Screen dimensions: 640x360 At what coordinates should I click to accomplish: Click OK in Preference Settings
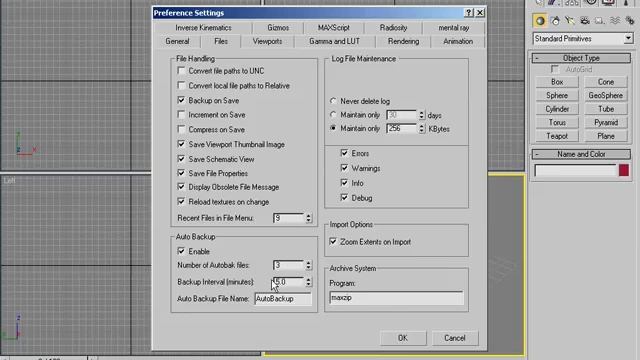403,338
